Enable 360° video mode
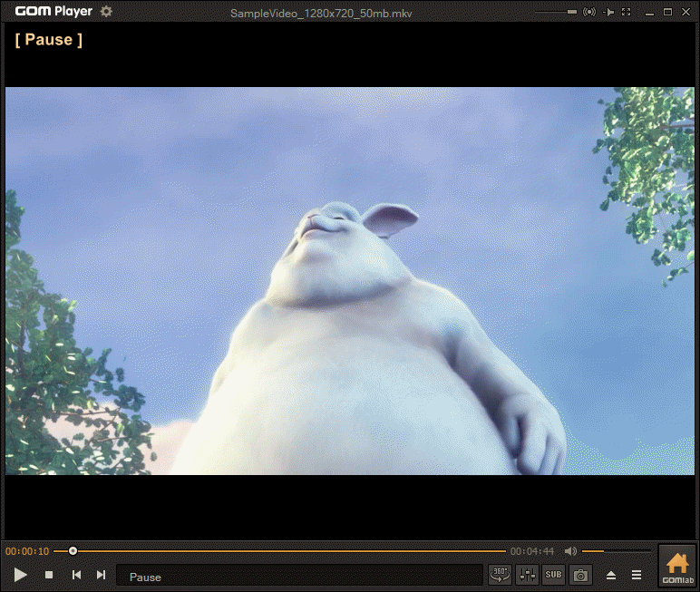Screen dimensions: 700x592 point(500,575)
